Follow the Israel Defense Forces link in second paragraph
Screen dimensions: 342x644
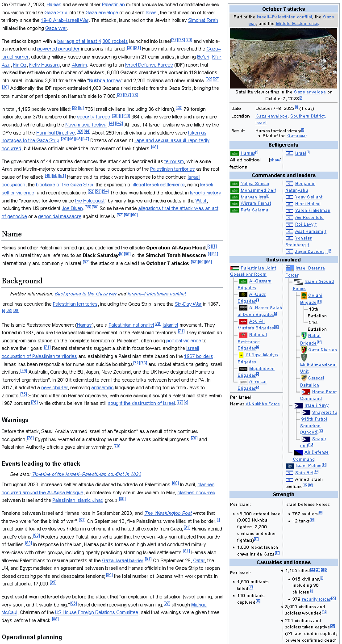pyautogui.click(x=149, y=65)
